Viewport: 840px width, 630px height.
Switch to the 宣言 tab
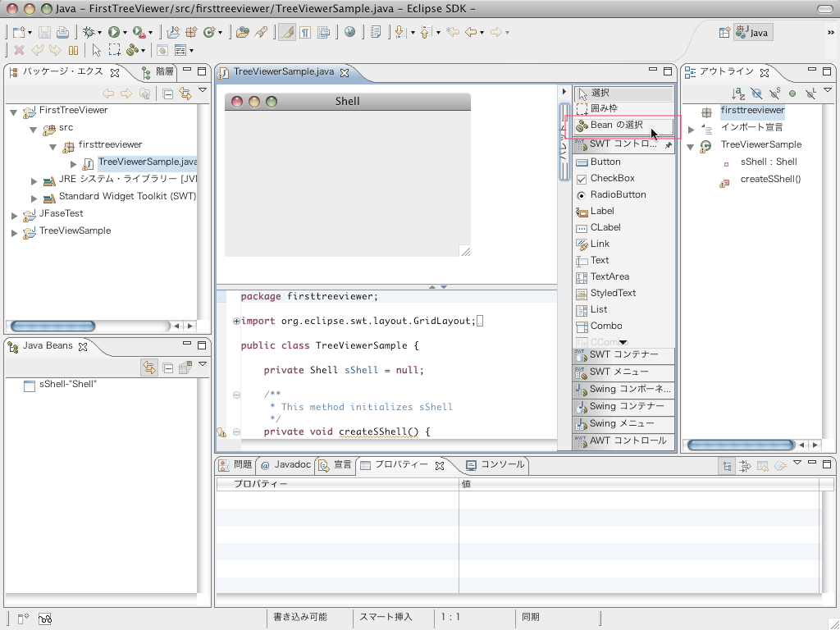(336, 464)
